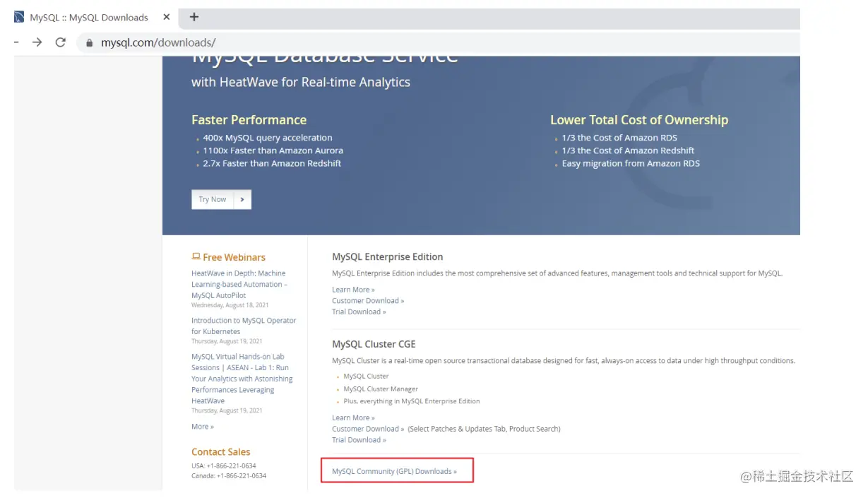Click Cluster CGE Trial Download link

coord(359,439)
